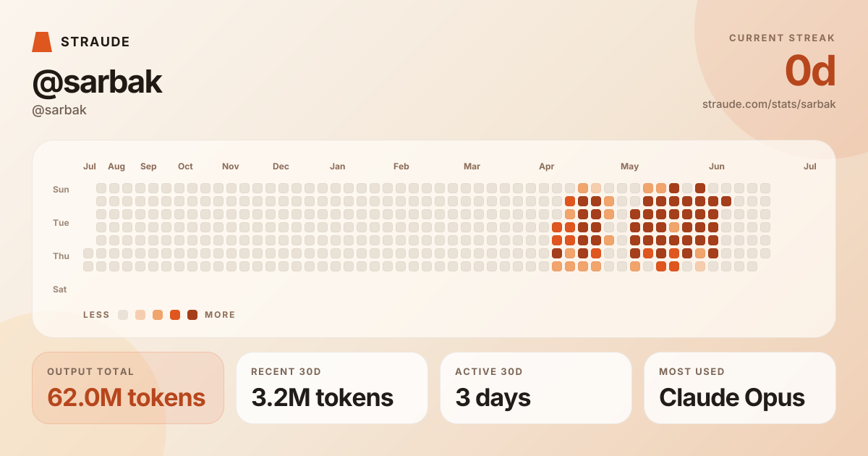
Task: Click the STRAUDE brand name text
Action: pos(95,42)
